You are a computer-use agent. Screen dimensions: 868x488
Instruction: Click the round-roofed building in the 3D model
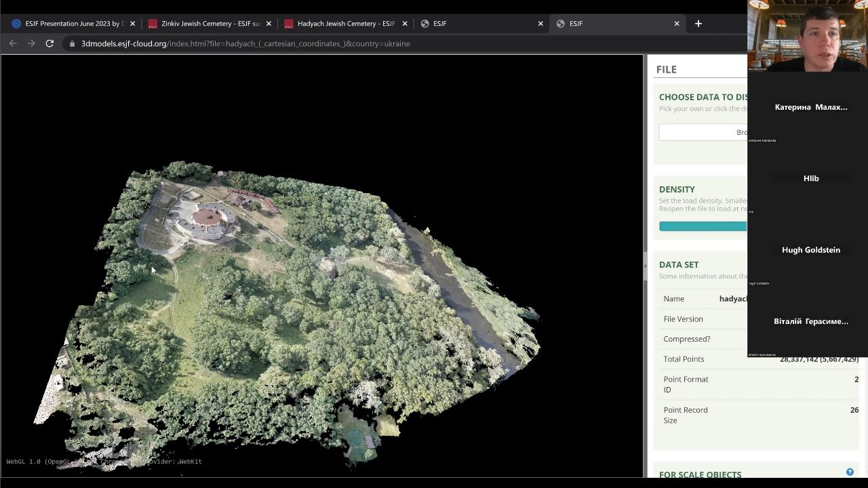point(206,217)
